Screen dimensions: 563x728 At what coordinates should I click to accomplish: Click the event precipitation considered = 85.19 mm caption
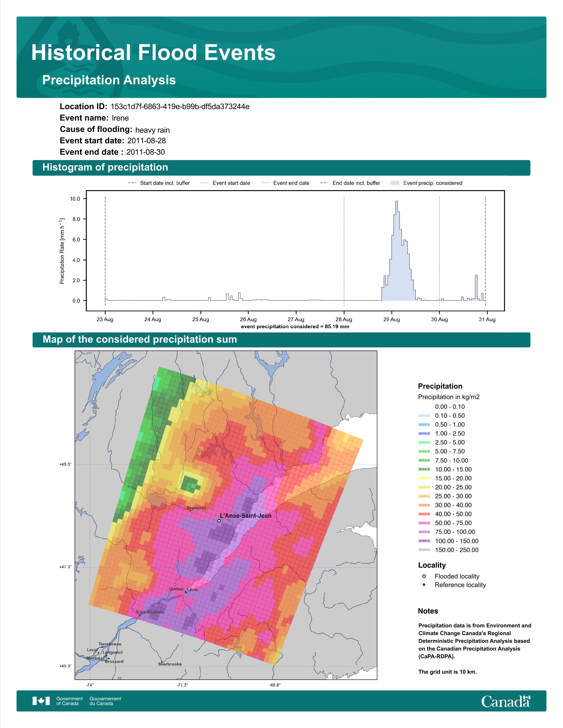295,327
